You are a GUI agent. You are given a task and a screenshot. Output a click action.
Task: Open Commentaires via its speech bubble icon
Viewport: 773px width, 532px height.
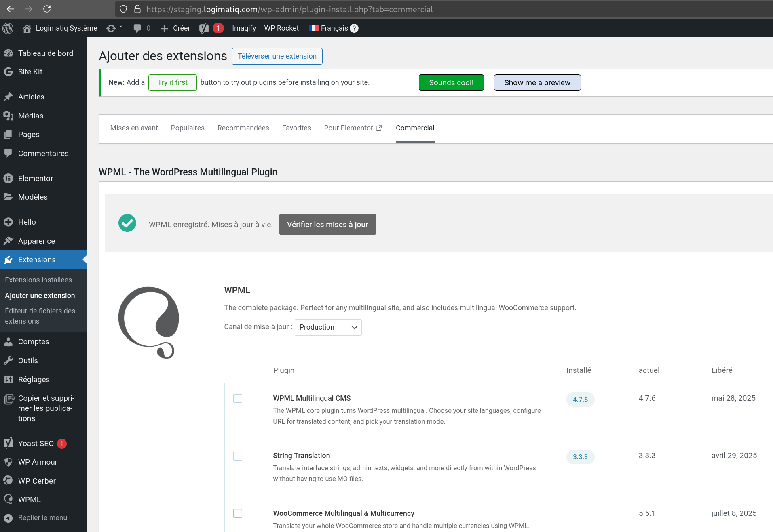pos(8,153)
